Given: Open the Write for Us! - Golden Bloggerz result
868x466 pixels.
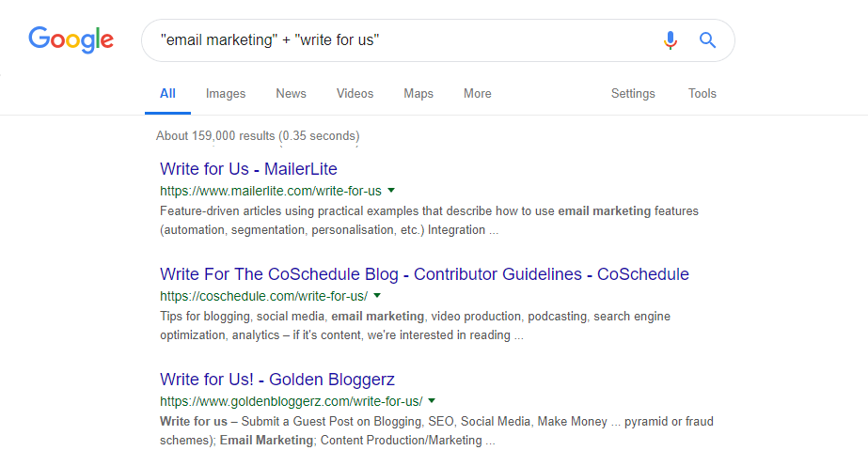Looking at the screenshot, I should 277,380.
